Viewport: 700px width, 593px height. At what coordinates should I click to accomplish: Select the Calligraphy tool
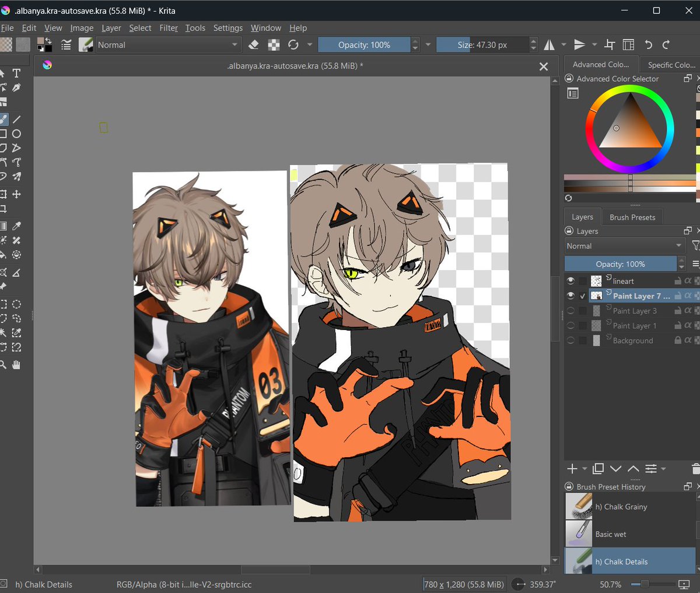[x=16, y=87]
